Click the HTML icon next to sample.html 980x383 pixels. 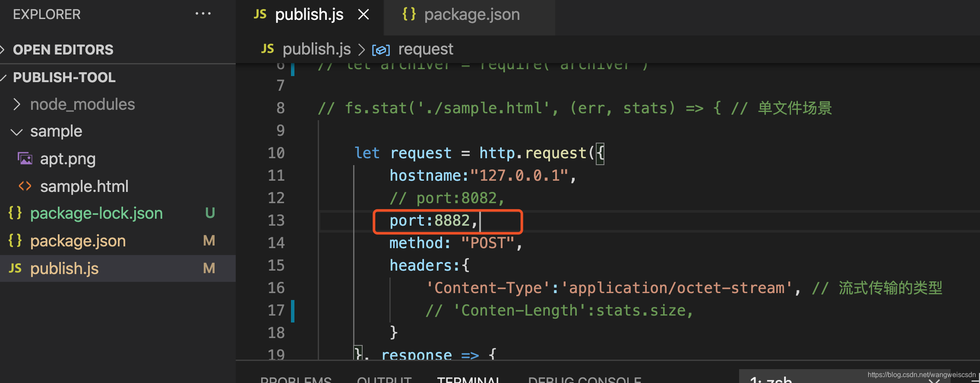coord(25,186)
